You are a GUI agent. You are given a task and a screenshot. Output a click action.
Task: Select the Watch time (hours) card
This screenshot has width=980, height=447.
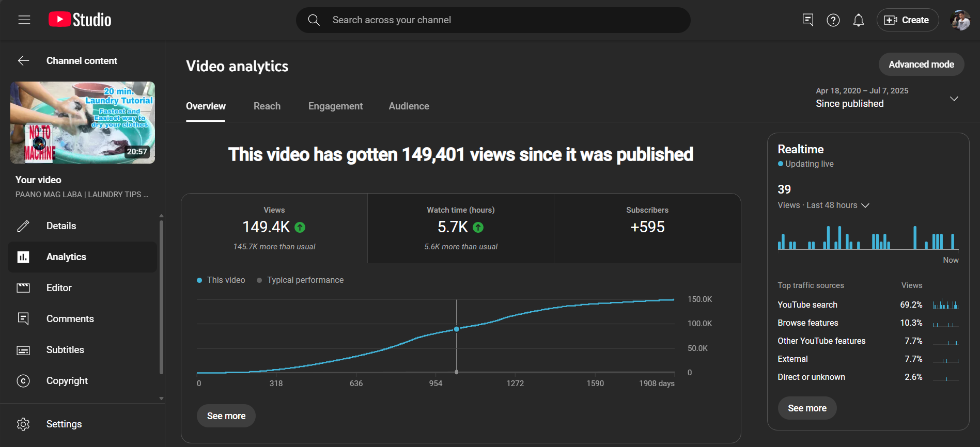(461, 228)
